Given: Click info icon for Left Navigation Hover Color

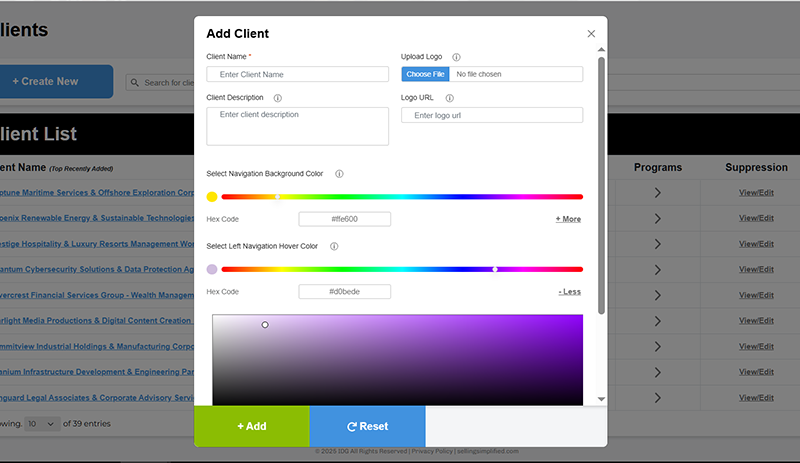Looking at the screenshot, I should click(334, 246).
